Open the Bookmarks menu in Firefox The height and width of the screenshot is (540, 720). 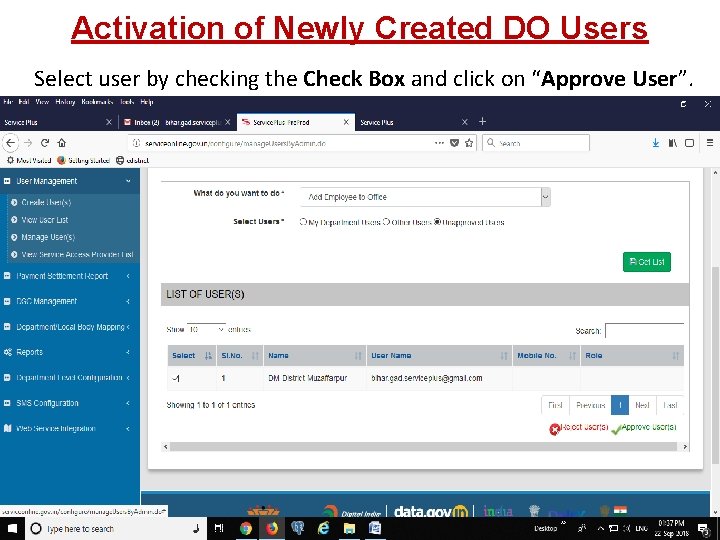click(97, 102)
